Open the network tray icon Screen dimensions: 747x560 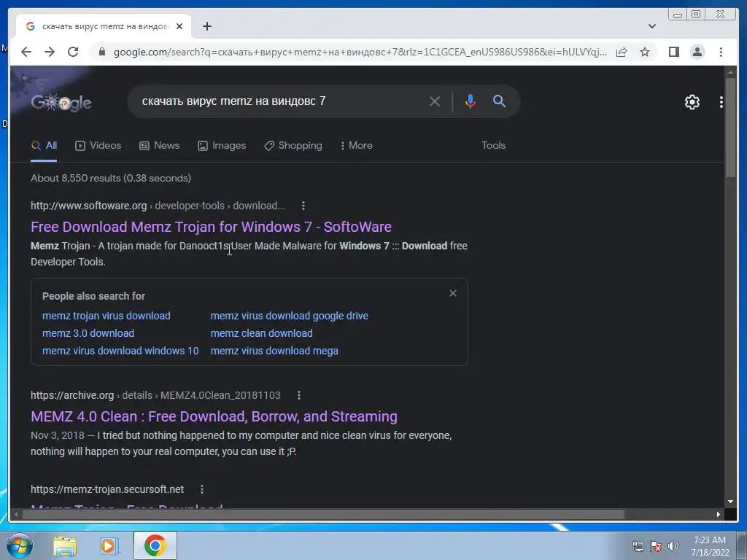(x=638, y=546)
